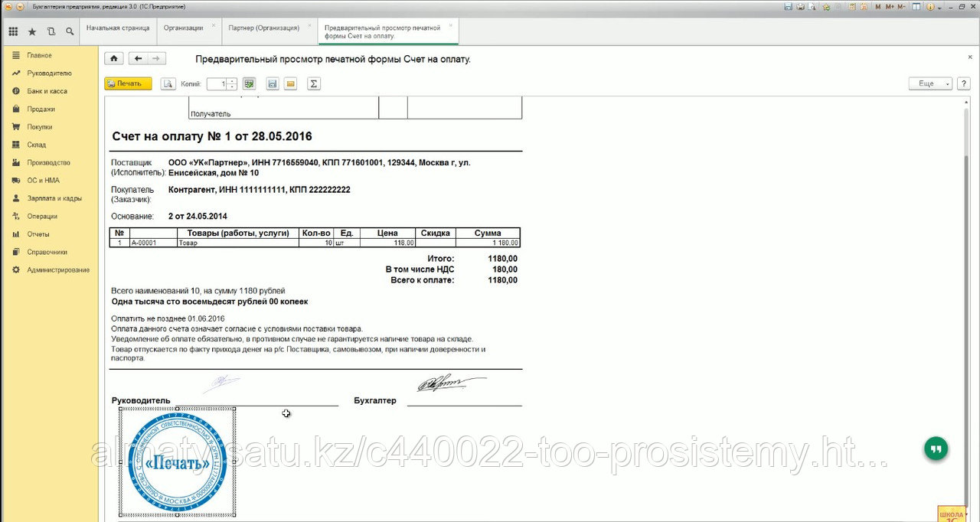
Task: Click the Копий number input field
Action: pyautogui.click(x=216, y=84)
